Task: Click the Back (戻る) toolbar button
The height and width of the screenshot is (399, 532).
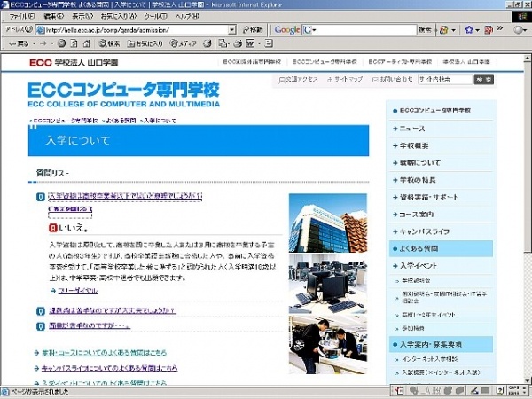Action: pyautogui.click(x=19, y=43)
